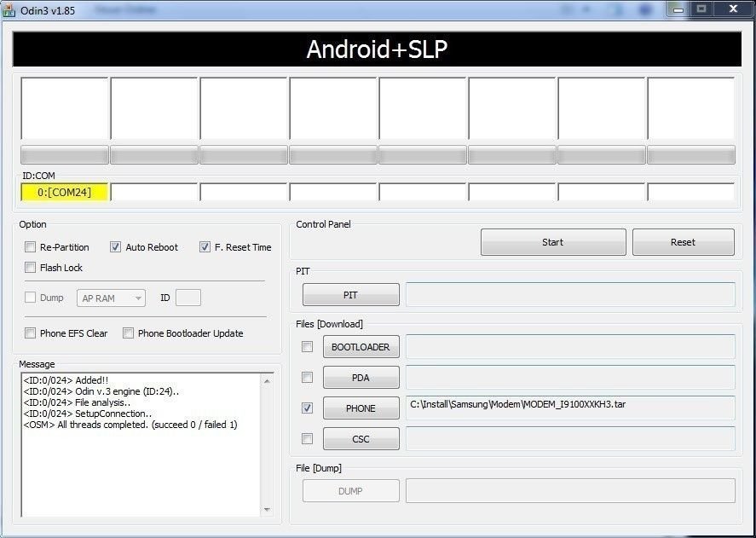Tick the CSC file checkbox
This screenshot has width=756, height=538.
pos(307,438)
